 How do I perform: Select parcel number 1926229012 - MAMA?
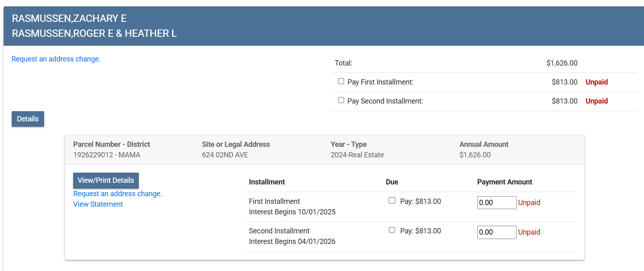coord(107,155)
